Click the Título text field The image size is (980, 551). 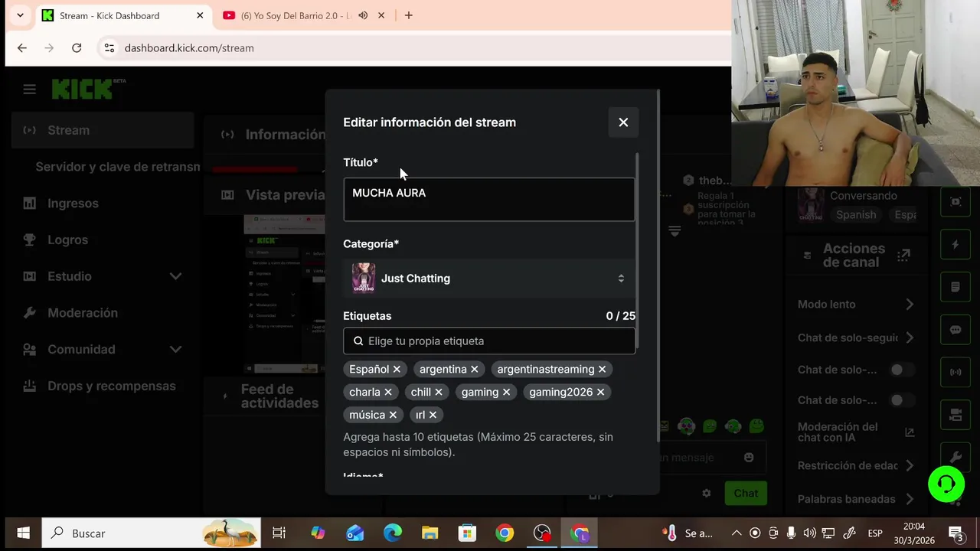(489, 200)
